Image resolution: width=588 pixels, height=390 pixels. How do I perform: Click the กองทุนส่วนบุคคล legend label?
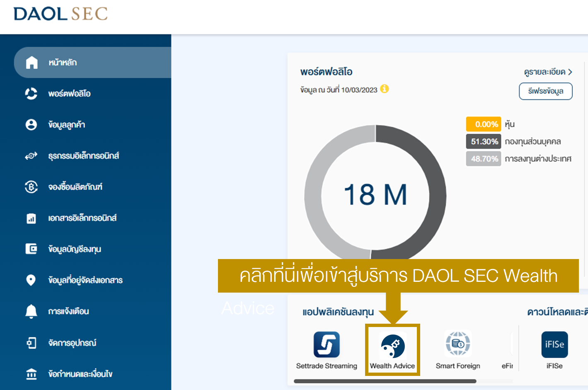click(533, 142)
